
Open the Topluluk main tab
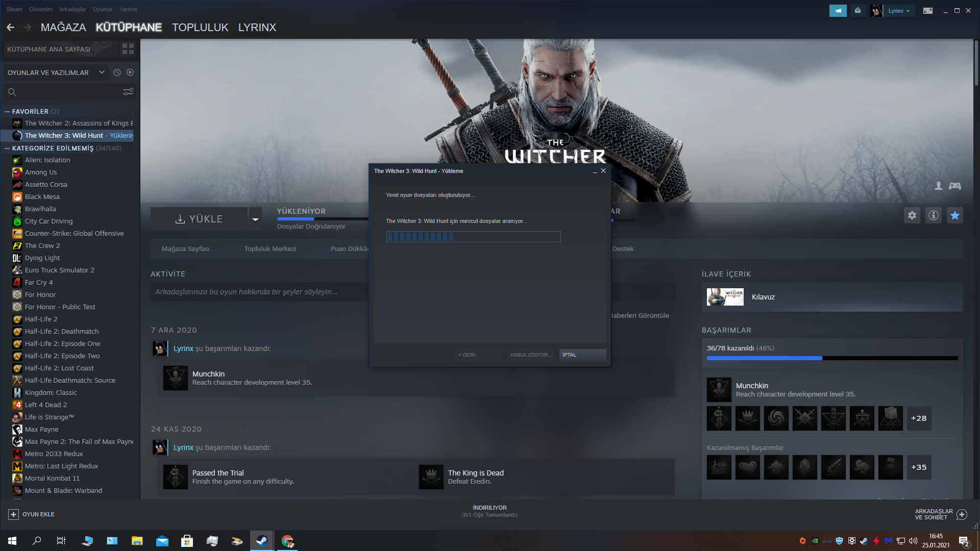200,28
